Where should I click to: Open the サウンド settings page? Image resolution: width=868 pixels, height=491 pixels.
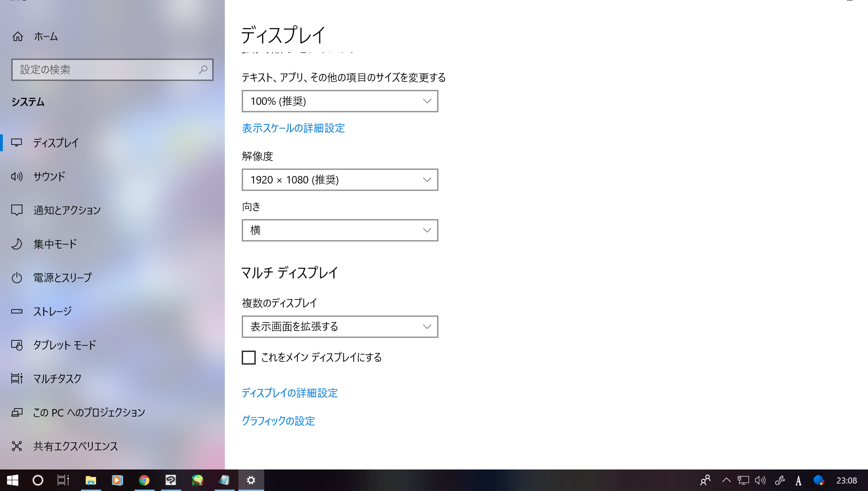112,176
